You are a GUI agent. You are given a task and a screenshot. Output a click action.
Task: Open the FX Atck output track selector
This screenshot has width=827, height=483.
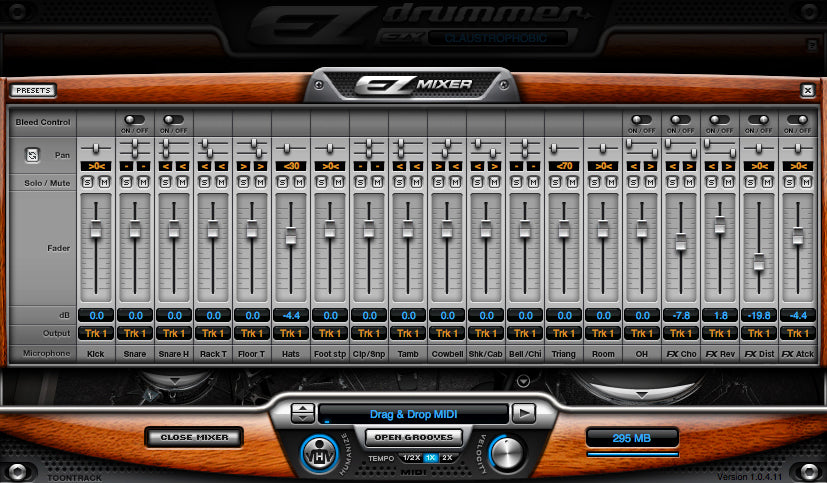click(x=797, y=333)
